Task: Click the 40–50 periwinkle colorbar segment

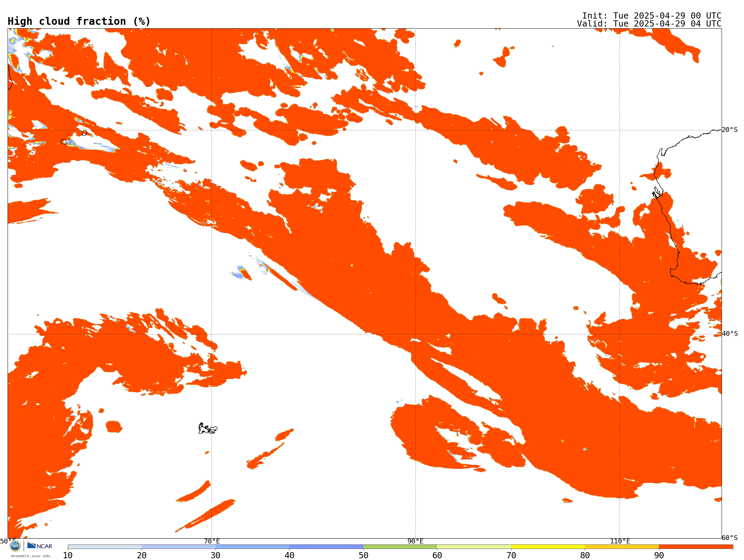Action: point(327,547)
